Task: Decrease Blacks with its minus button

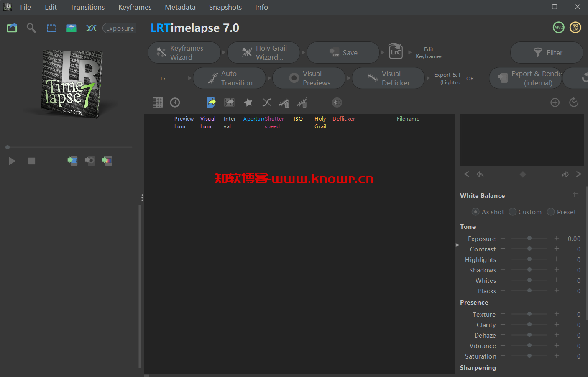Action: (503, 290)
